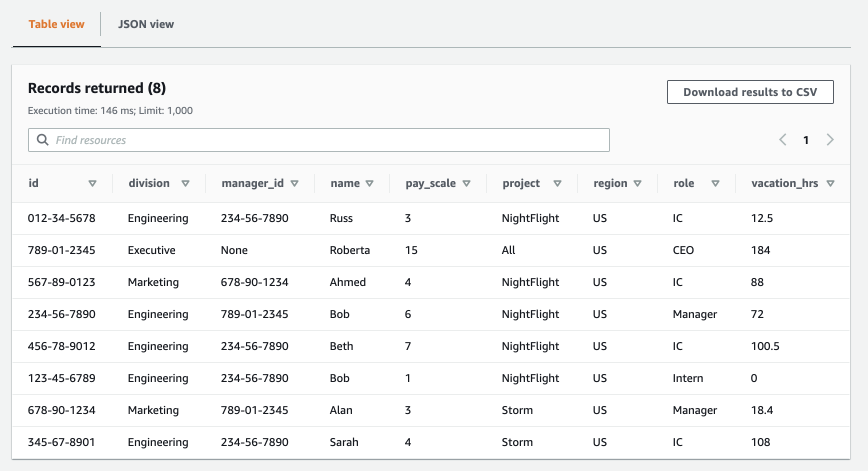The image size is (868, 471).
Task: Click Download results to CSV button
Action: pos(750,92)
